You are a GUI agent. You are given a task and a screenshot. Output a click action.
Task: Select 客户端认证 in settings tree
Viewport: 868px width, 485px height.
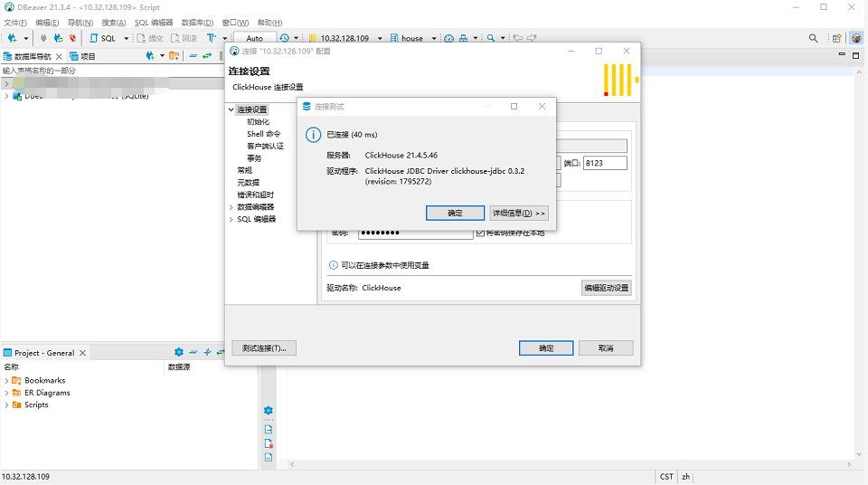[265, 147]
